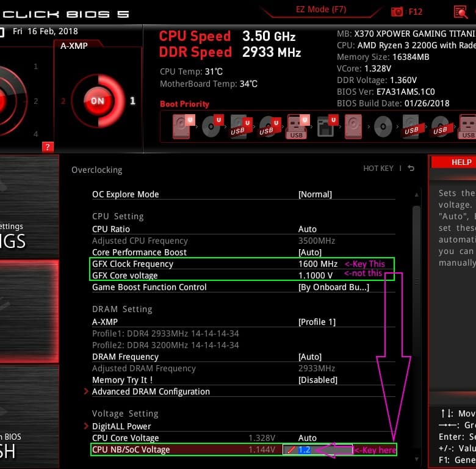The height and width of the screenshot is (469, 476).
Task: Select the optical disc boot icon without U badge
Action: (x=383, y=126)
